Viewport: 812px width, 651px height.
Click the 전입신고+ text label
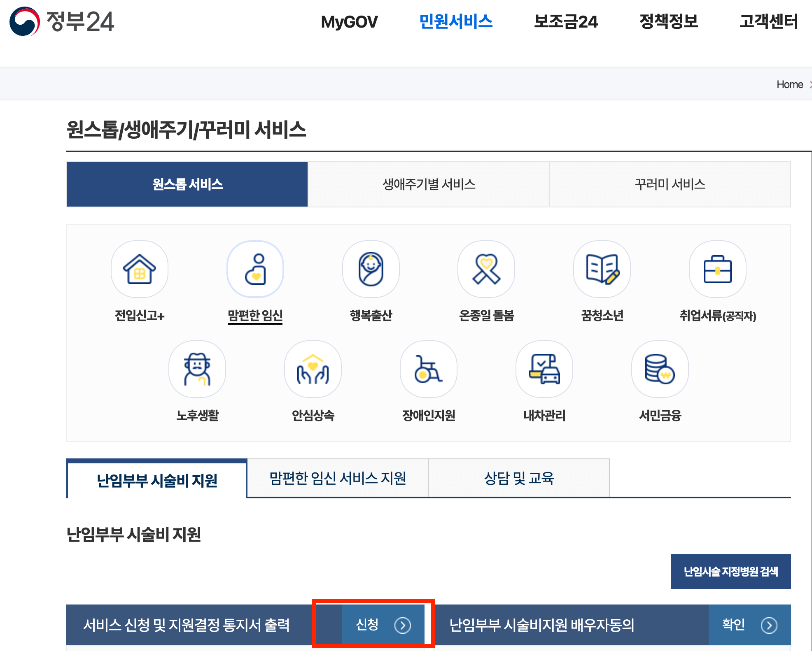pyautogui.click(x=140, y=316)
